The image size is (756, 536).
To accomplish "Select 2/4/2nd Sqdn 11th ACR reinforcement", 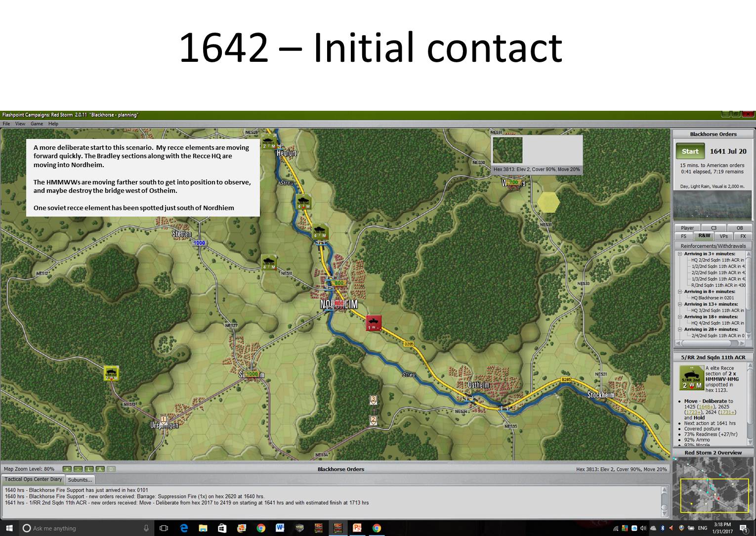I will 718,336.
